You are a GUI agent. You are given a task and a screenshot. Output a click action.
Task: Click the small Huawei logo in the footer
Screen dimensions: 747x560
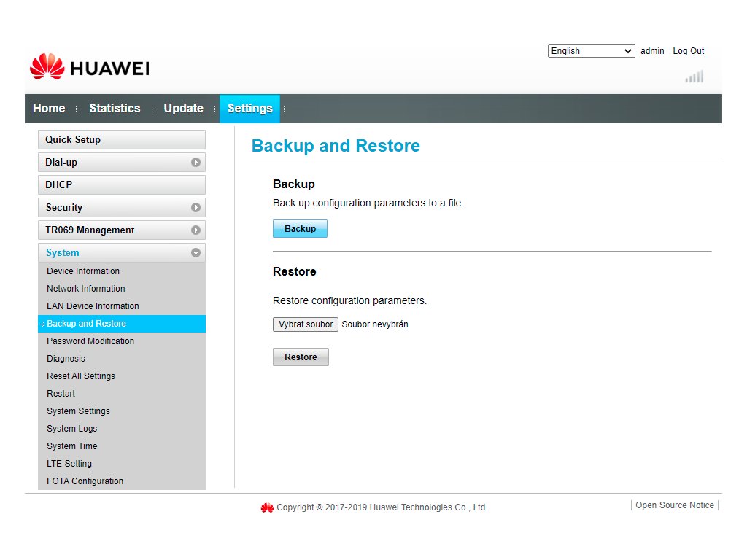267,507
